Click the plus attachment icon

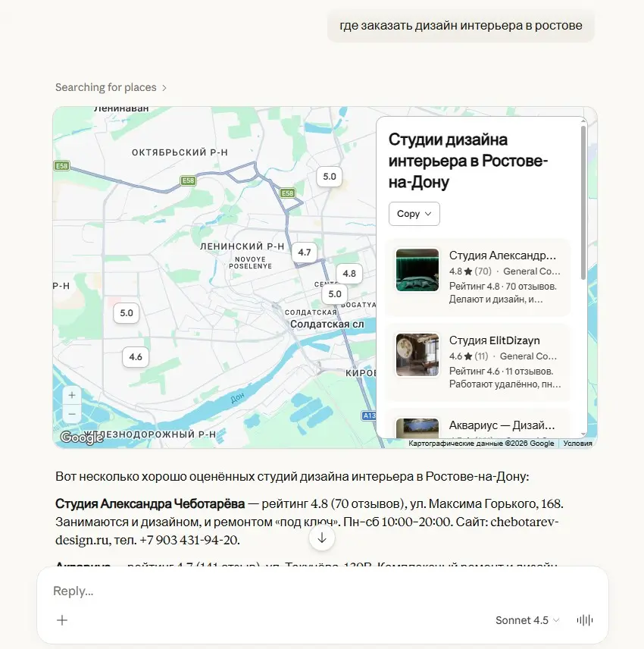[x=62, y=620]
